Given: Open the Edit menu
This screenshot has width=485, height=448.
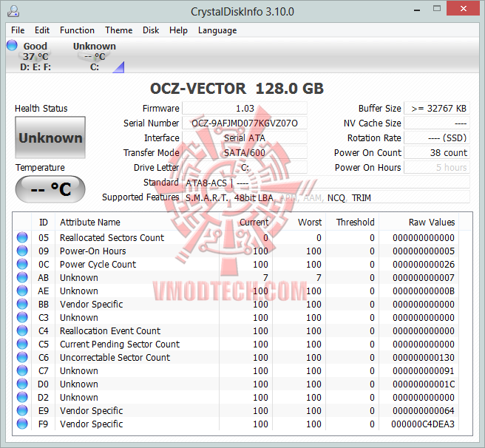Looking at the screenshot, I should tap(42, 30).
